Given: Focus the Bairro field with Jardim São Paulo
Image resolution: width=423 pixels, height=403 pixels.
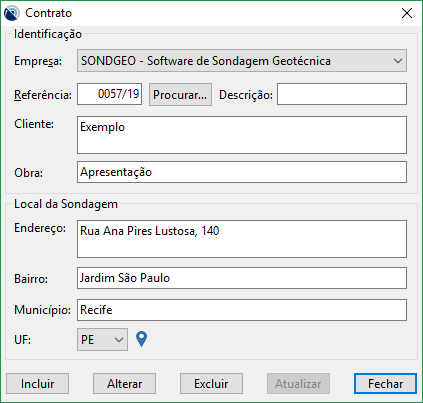Looking at the screenshot, I should tap(242, 278).
